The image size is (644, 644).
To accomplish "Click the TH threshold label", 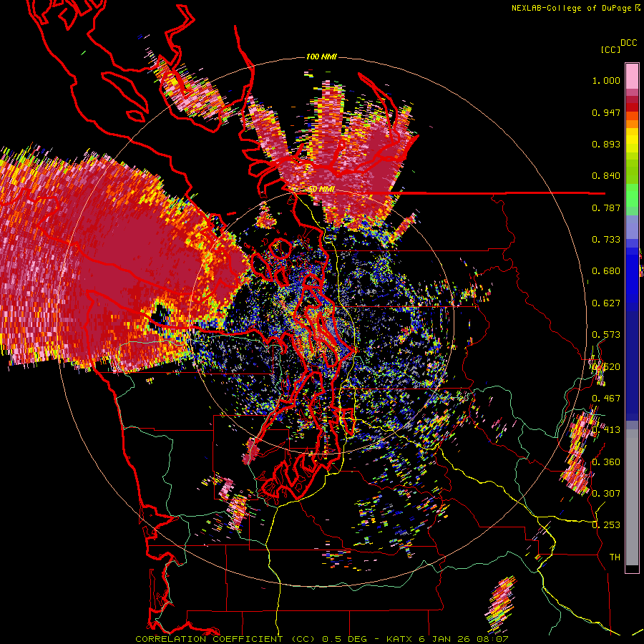I will click(x=615, y=557).
